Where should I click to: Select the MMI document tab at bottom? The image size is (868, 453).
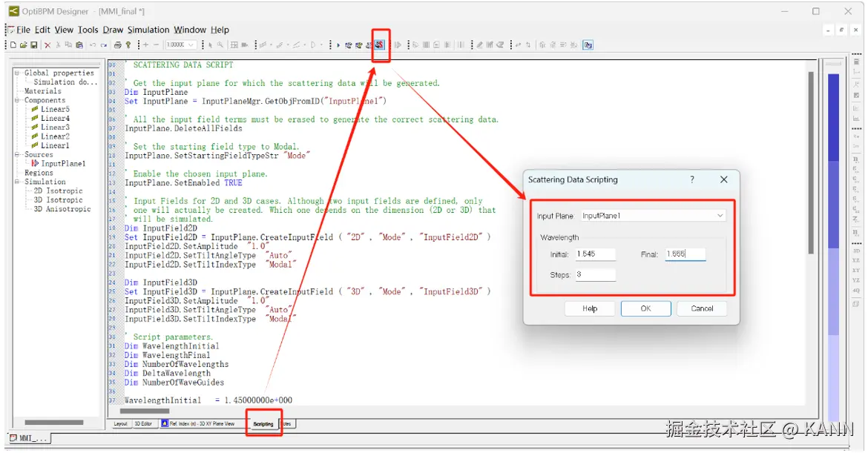30,438
